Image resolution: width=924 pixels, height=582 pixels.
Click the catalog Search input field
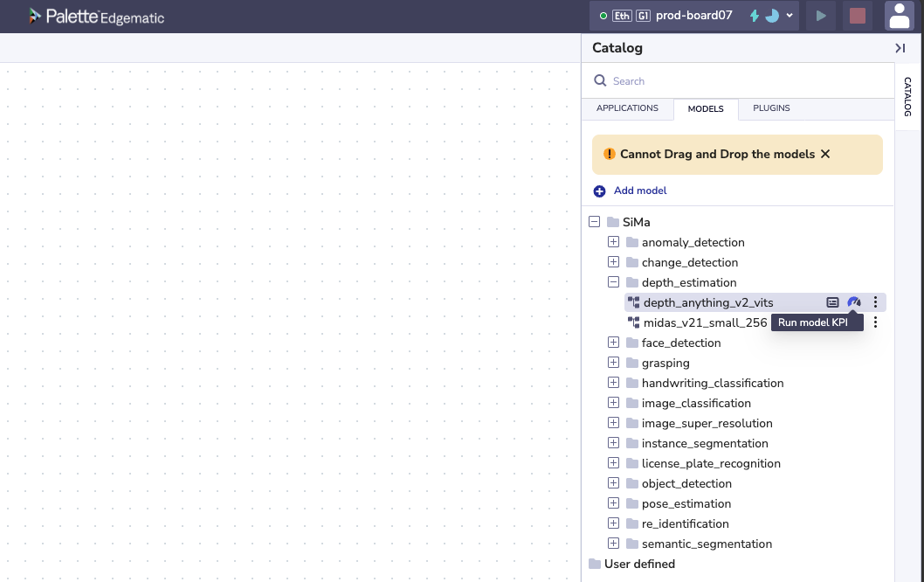click(742, 81)
